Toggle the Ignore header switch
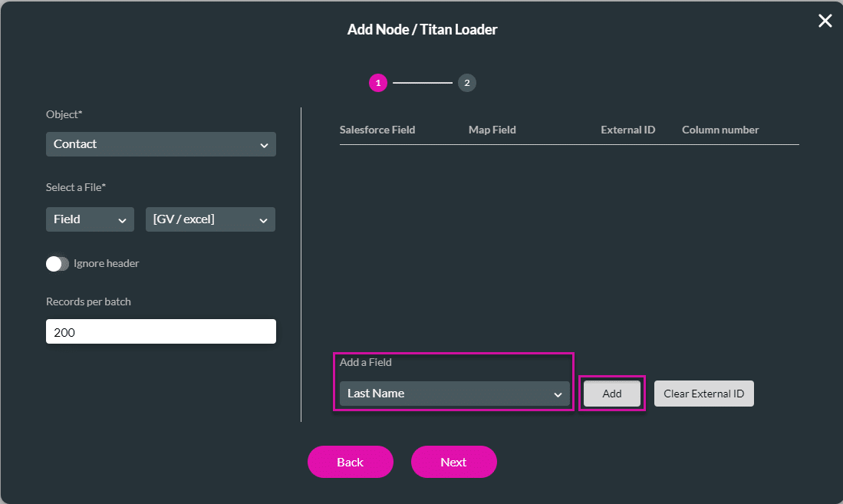843x504 pixels. [58, 263]
